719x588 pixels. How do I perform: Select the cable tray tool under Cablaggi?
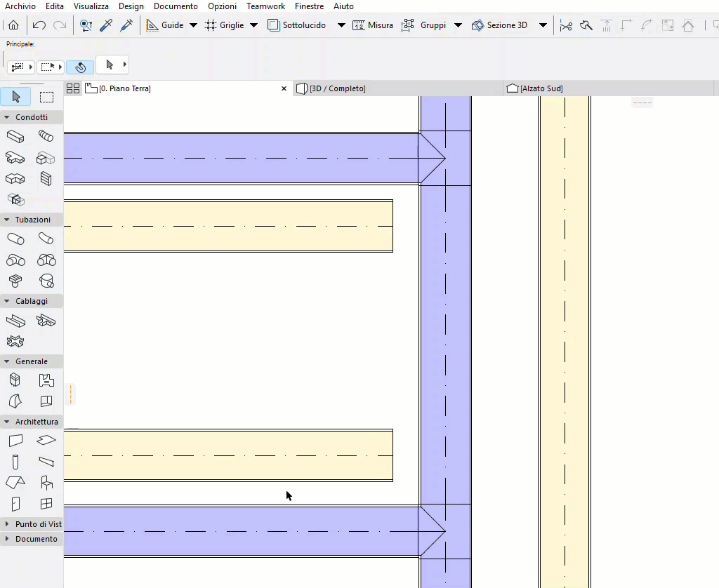tap(15, 321)
